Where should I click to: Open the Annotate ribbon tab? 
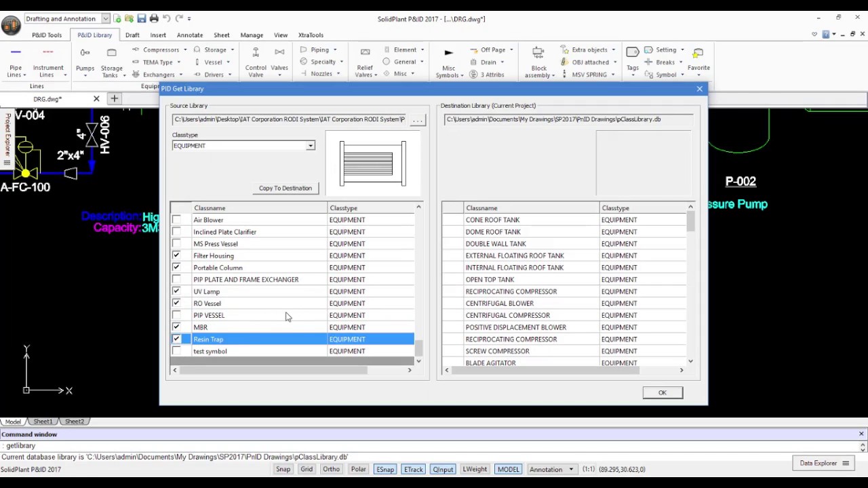(190, 35)
